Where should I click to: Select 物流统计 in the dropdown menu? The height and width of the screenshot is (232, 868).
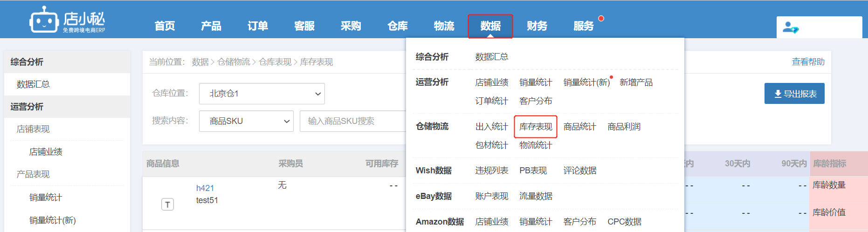[536, 145]
